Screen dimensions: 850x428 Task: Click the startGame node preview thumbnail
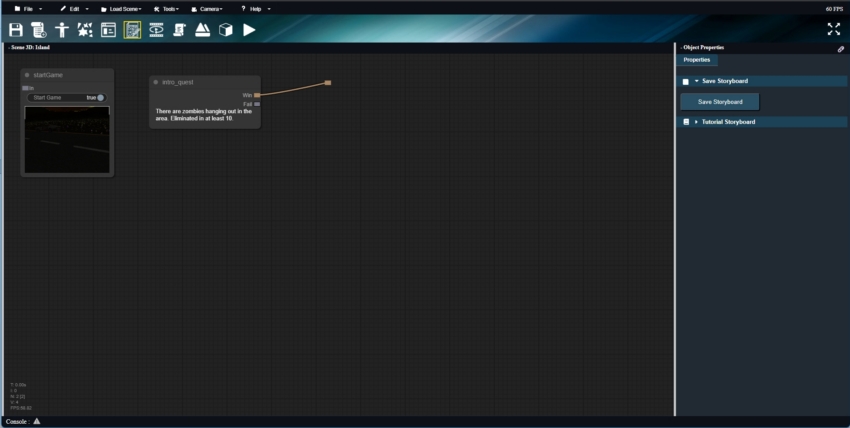67,140
